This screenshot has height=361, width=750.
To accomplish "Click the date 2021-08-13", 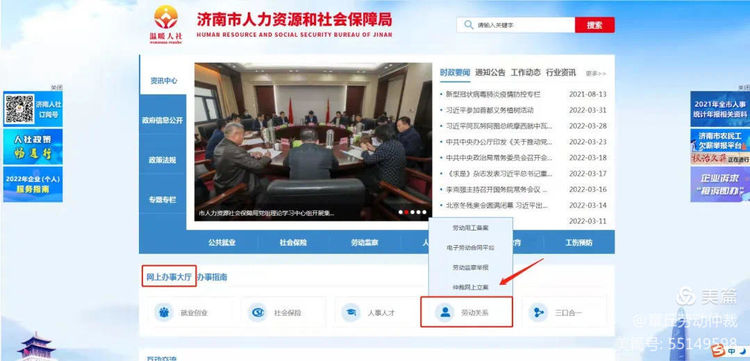I will [x=587, y=94].
